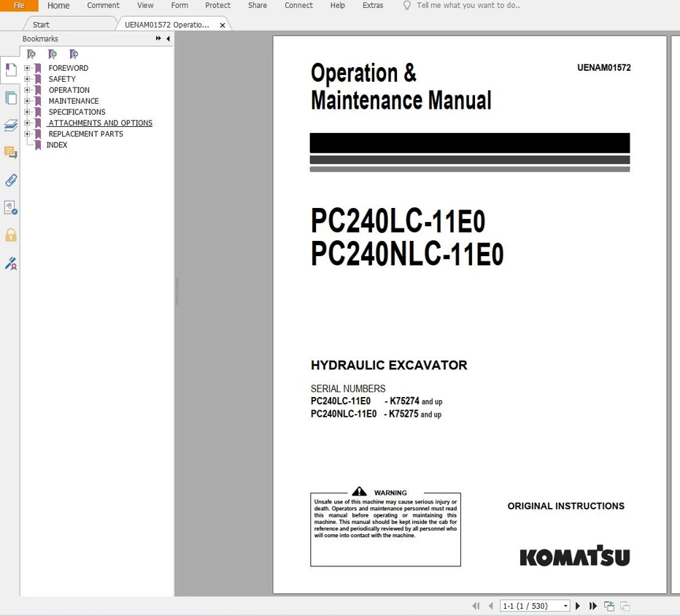Expand the OPERATION bookmark
680x616 pixels.
tap(27, 90)
